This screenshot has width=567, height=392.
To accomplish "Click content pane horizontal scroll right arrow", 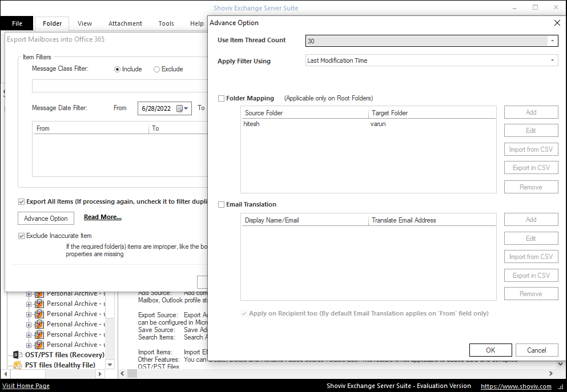I will pyautogui.click(x=551, y=374).
